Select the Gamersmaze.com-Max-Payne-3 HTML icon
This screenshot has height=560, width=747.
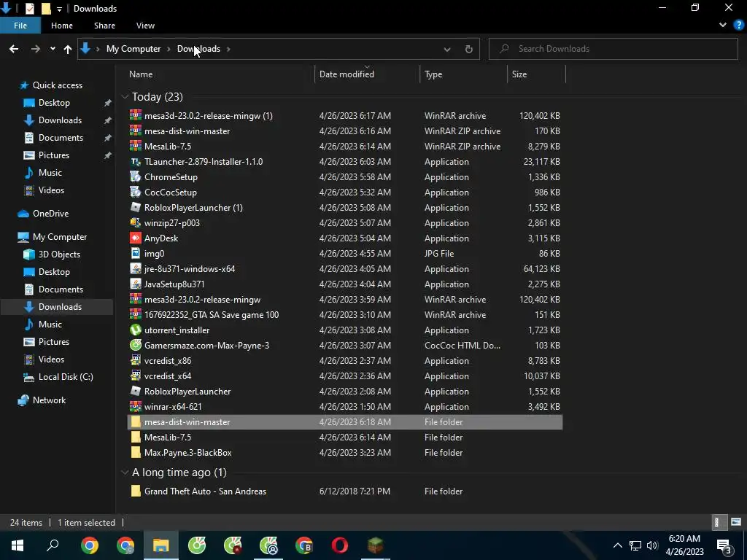coord(136,345)
